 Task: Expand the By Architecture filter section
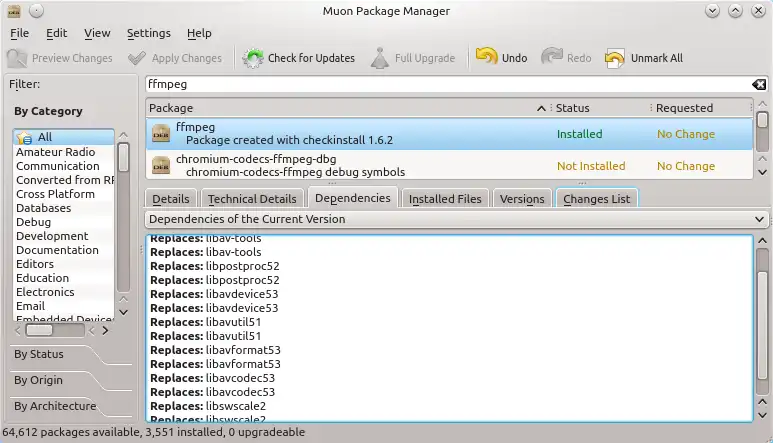tap(55, 406)
